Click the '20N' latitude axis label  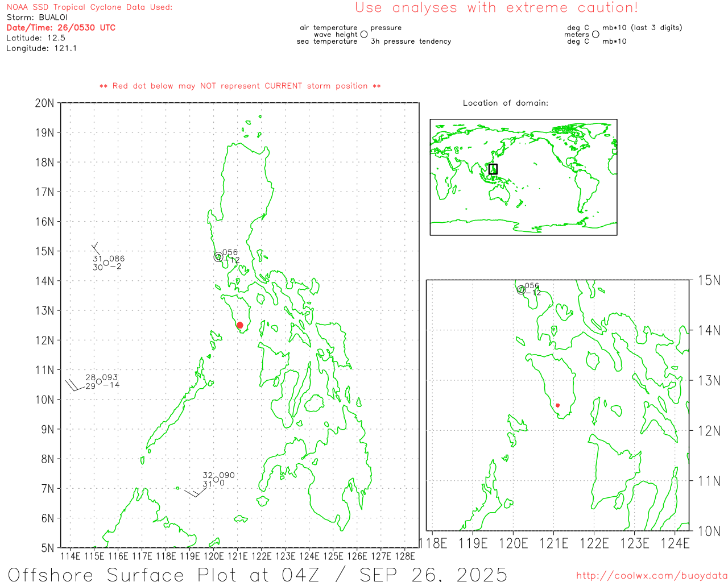[x=44, y=103]
